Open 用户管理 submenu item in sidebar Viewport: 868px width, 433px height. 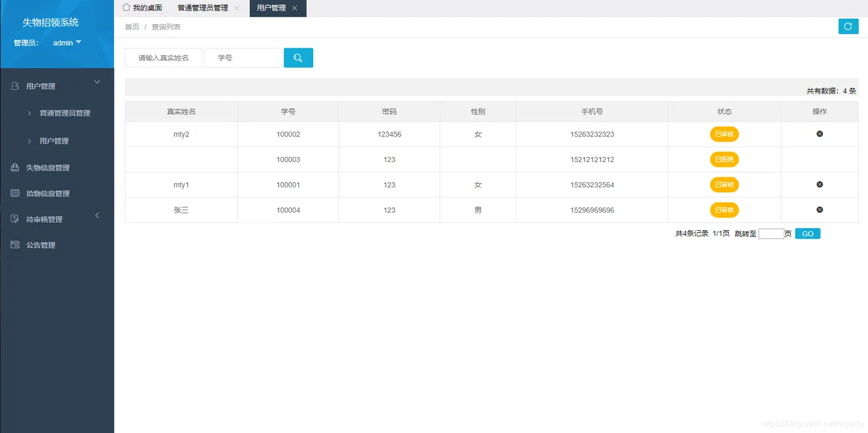coord(54,141)
